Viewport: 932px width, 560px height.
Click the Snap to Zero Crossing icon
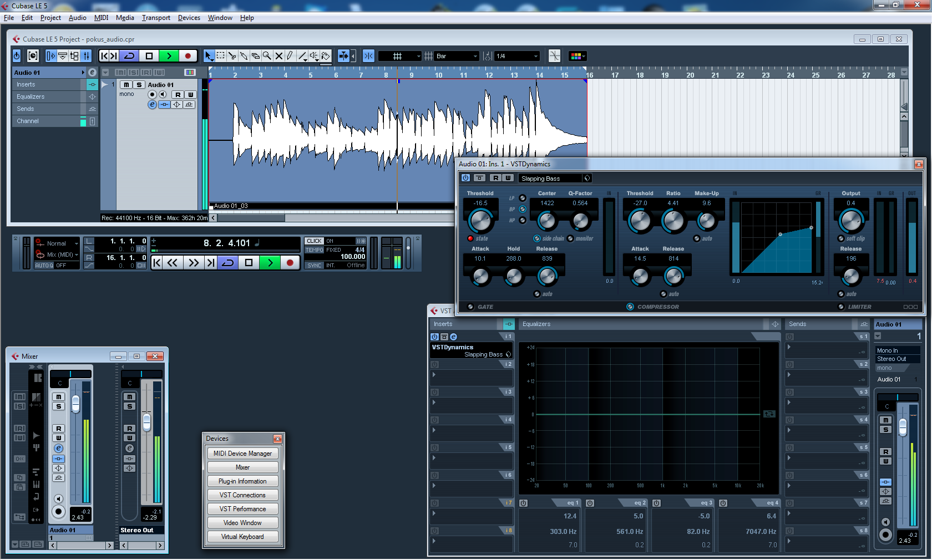[x=554, y=56]
